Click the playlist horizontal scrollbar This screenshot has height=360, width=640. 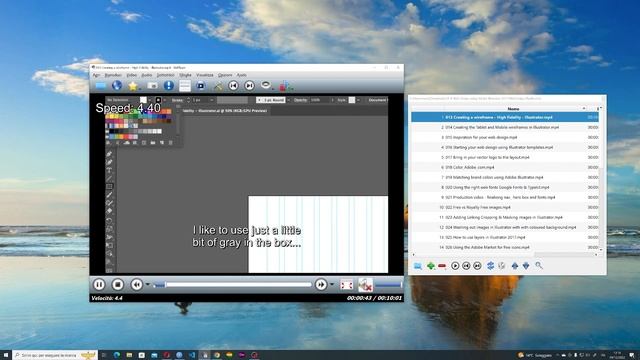click(x=505, y=254)
